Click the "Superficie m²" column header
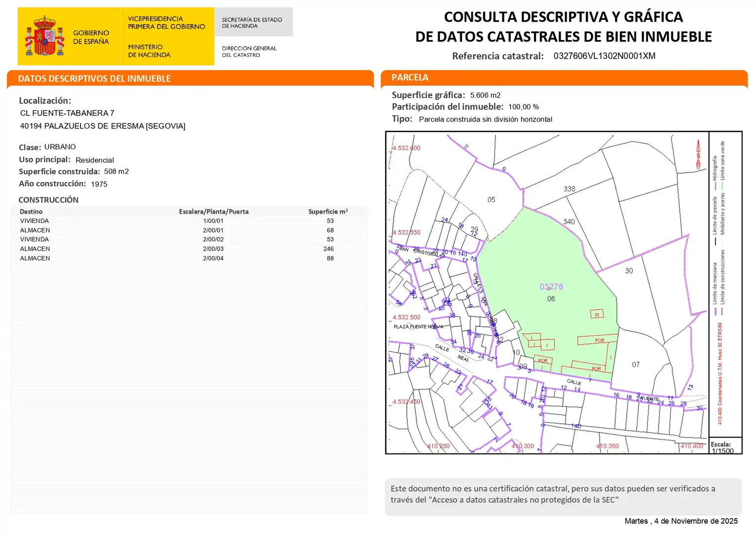This screenshot has width=756, height=534. (x=328, y=212)
